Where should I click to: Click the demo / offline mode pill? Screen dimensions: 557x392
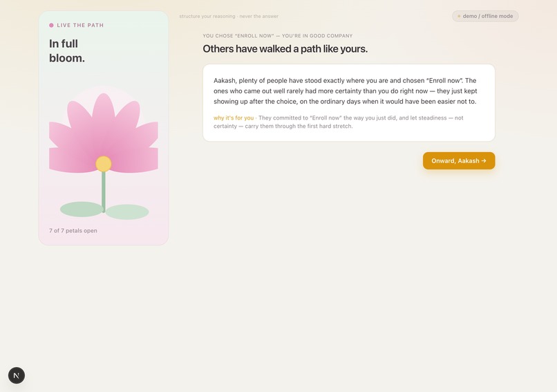click(x=485, y=16)
